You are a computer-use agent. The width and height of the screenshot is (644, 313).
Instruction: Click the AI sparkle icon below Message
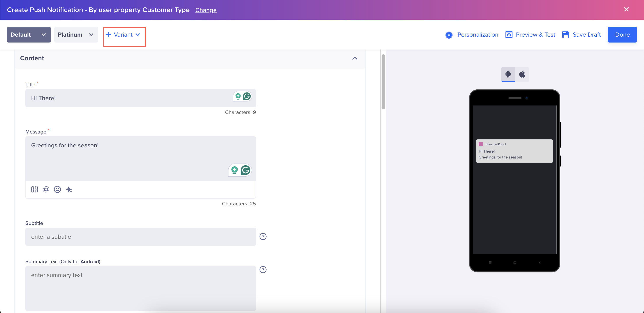pyautogui.click(x=69, y=189)
